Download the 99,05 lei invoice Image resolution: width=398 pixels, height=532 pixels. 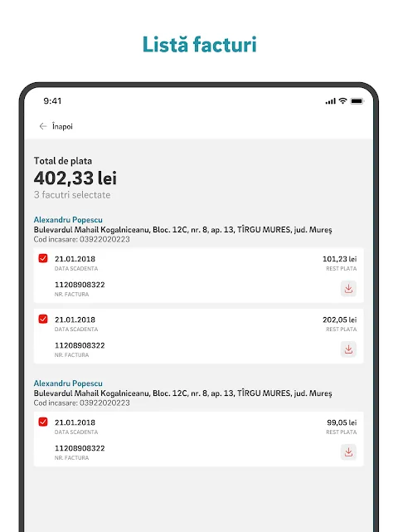tap(348, 452)
